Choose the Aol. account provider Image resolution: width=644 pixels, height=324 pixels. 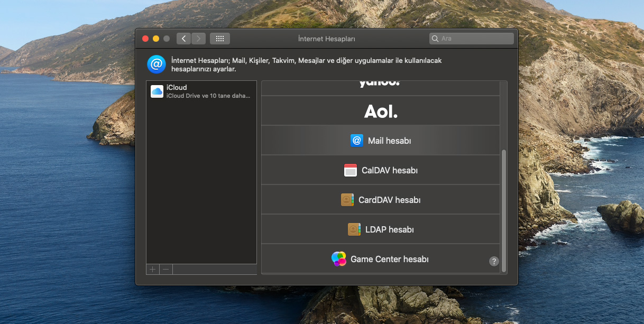(x=381, y=111)
